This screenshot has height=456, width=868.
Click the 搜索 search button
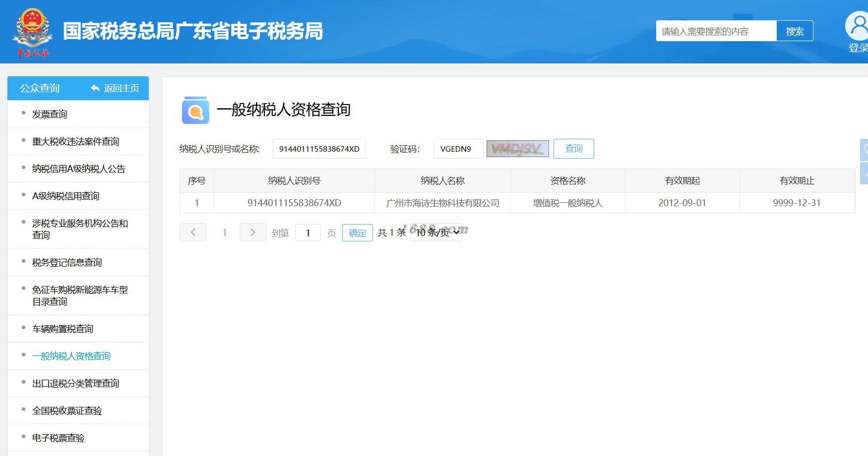pyautogui.click(x=795, y=31)
